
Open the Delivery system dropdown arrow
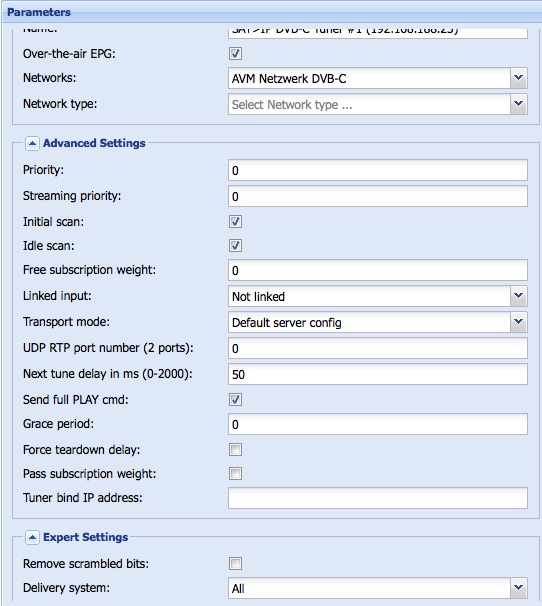pos(518,588)
